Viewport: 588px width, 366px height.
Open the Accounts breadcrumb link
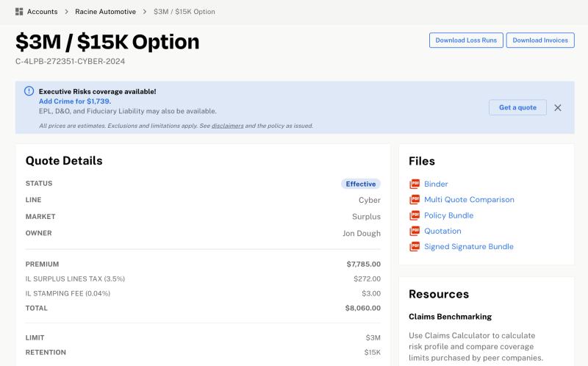pyautogui.click(x=42, y=12)
